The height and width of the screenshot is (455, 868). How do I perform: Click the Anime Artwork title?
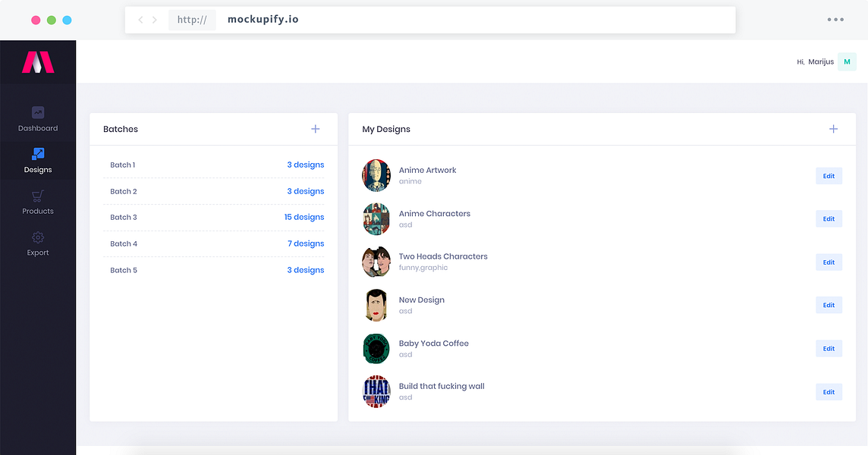[427, 171]
